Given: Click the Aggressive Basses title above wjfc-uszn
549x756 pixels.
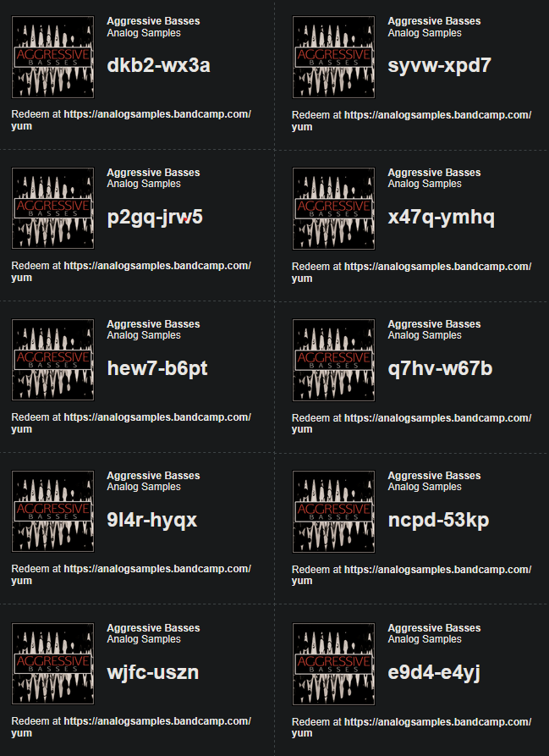Looking at the screenshot, I should tap(153, 627).
